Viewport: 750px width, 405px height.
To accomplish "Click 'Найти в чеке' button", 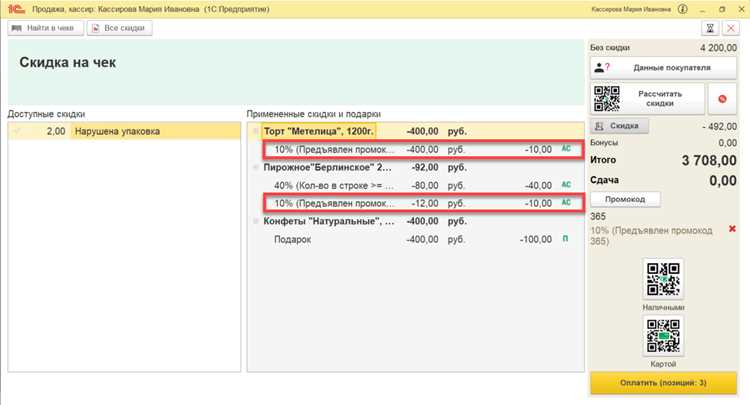I will 45,28.
